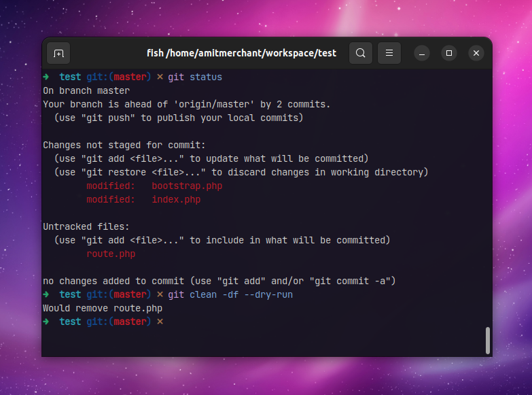
Task: Open a new terminal tab
Action: 58,53
